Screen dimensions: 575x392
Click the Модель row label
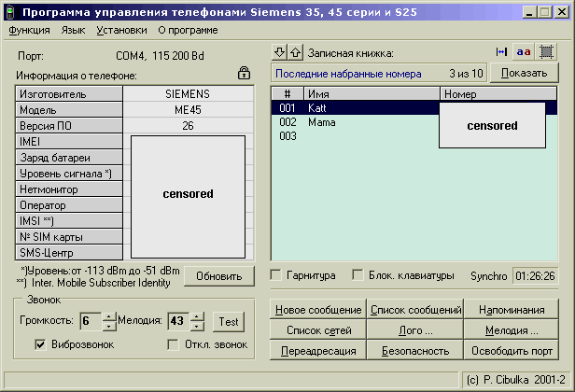69,109
